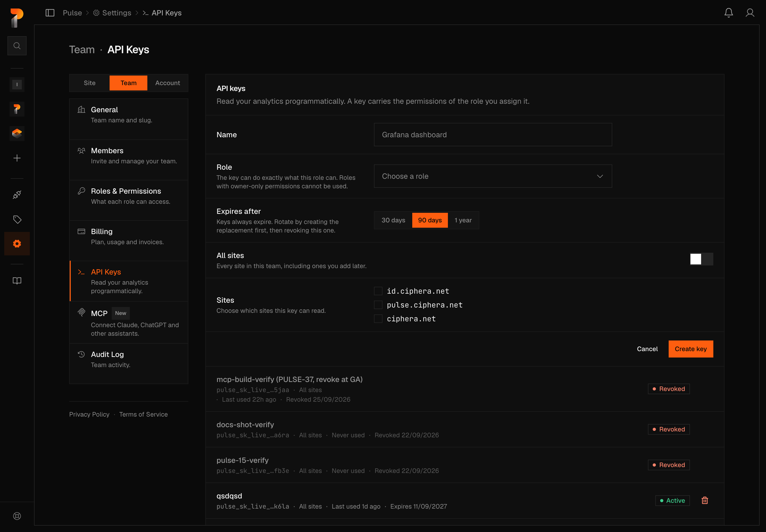766x532 pixels.
Task: Open the integrations plug icon
Action: [x=17, y=195]
